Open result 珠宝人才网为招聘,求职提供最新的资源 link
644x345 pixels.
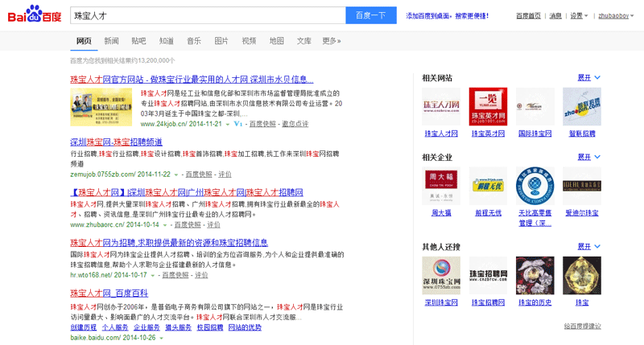point(169,243)
